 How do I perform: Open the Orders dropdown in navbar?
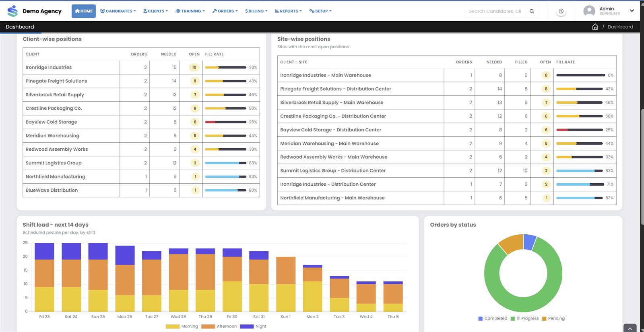[x=225, y=11]
